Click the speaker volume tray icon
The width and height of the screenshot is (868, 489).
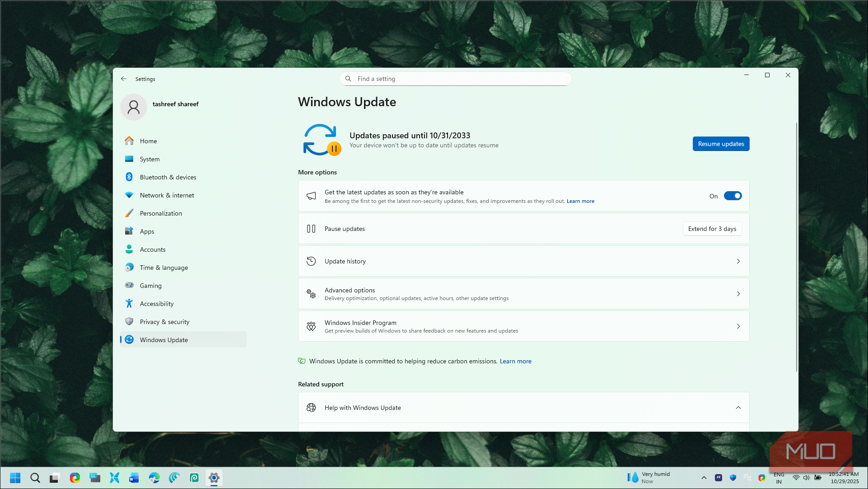tap(807, 478)
